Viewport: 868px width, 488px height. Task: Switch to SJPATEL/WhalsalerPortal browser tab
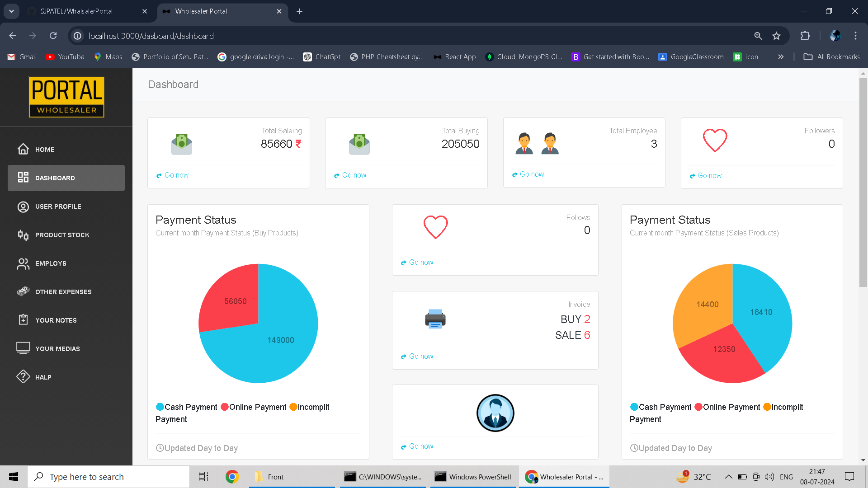pos(77,11)
